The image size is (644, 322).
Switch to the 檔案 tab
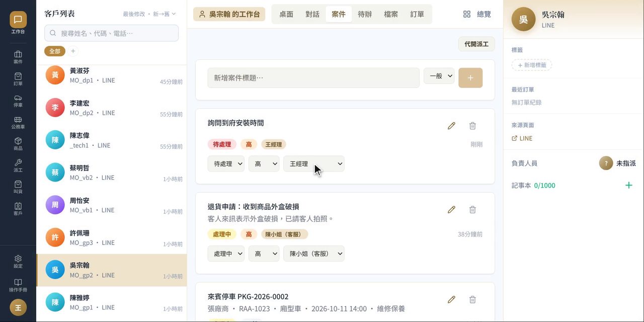[391, 14]
